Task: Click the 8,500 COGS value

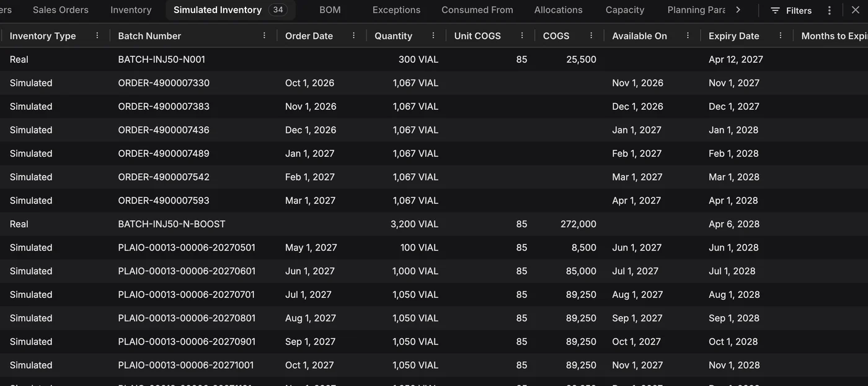Action: pos(584,248)
